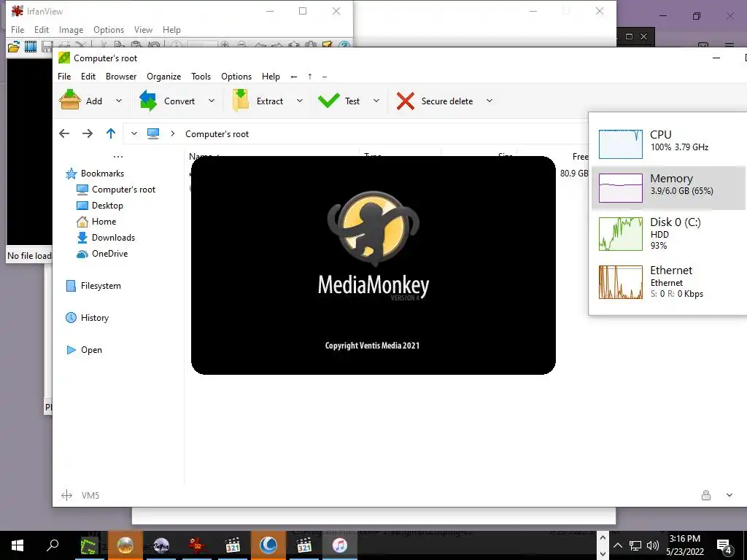Open the notification center with badge 4
Viewport: 747px width, 560px height.
tap(724, 545)
